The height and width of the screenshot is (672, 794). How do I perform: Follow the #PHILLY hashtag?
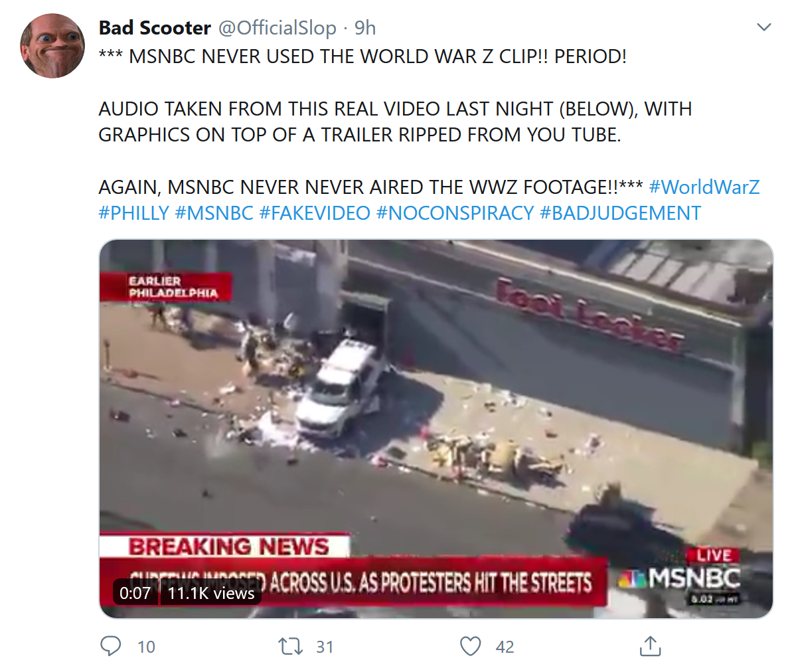click(x=133, y=213)
